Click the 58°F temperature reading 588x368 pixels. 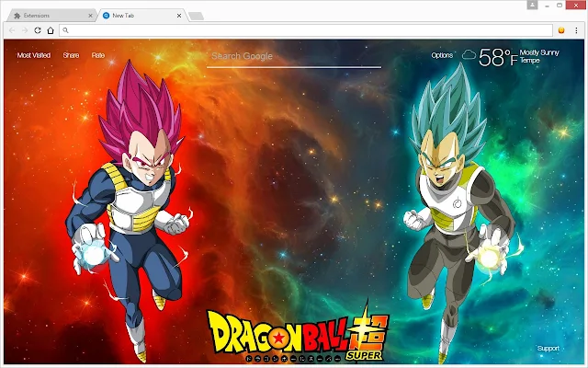click(x=498, y=57)
